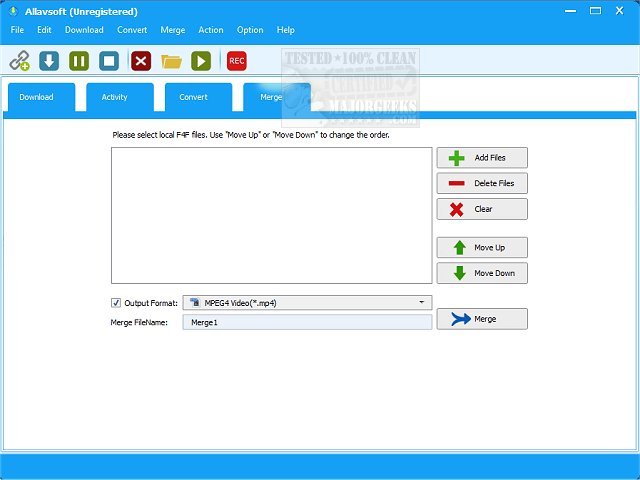Open the Convert menu
Screen dimensions: 640x480
(132, 30)
